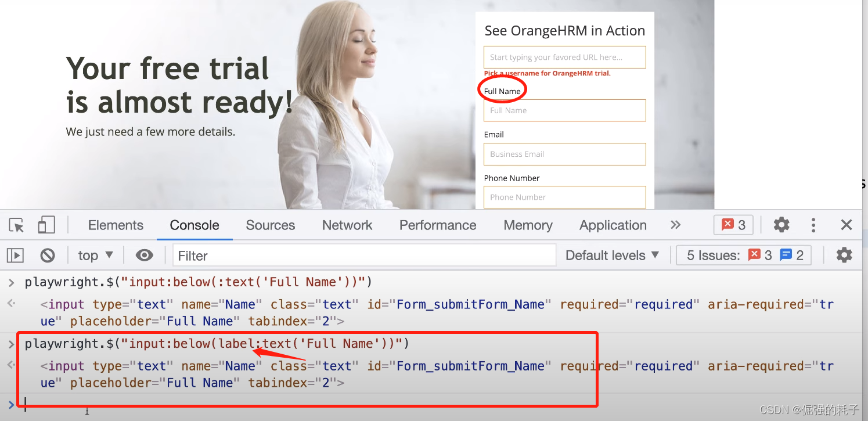Click second console command with label:text selector
The image size is (868, 421).
point(217,344)
